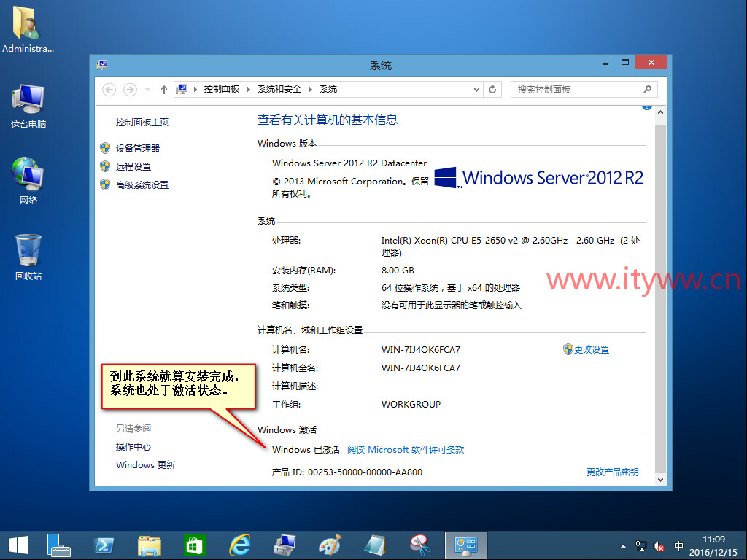Screen dimensions: 747x560
Task: Open Notepad from the taskbar
Action: tap(375, 545)
